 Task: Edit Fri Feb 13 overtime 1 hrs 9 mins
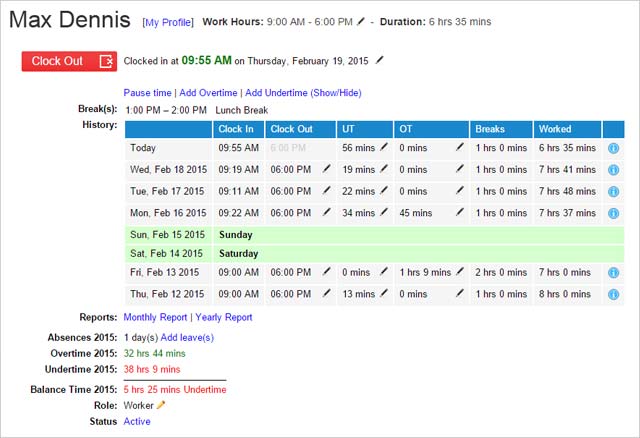pyautogui.click(x=460, y=271)
